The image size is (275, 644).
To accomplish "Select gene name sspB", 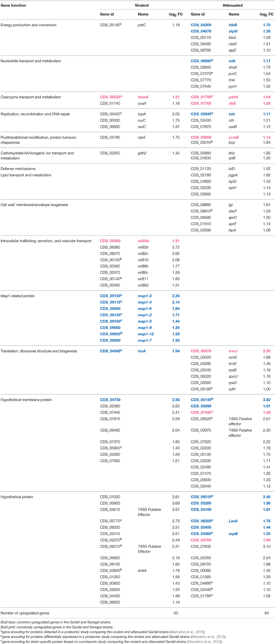I will 233,534.
